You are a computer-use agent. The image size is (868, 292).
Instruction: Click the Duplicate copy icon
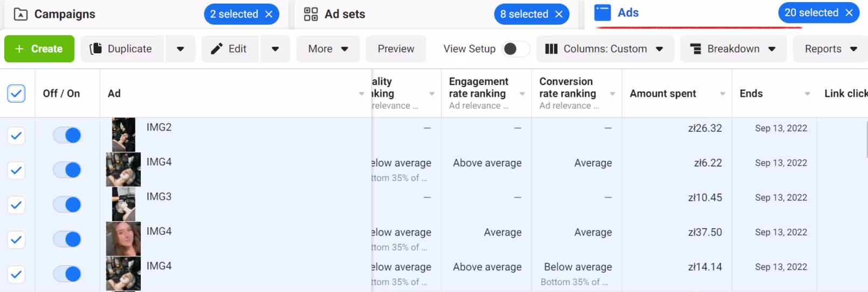pos(96,49)
